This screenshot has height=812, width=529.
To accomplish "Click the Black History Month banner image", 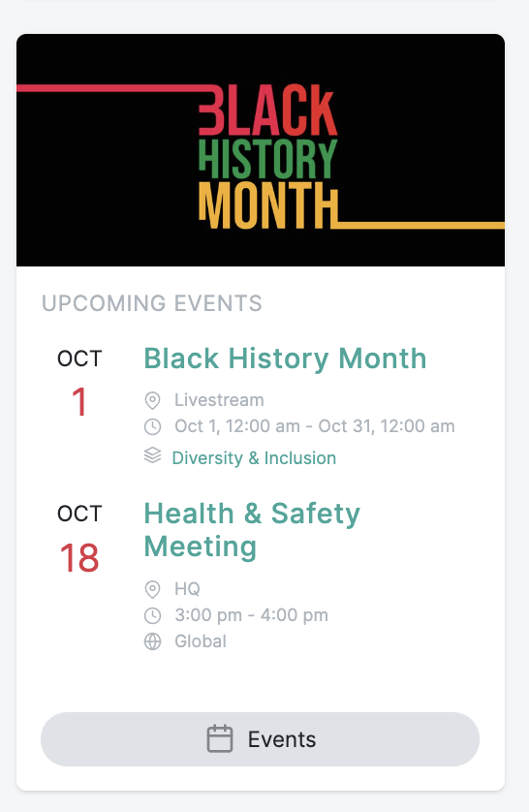I will click(261, 150).
